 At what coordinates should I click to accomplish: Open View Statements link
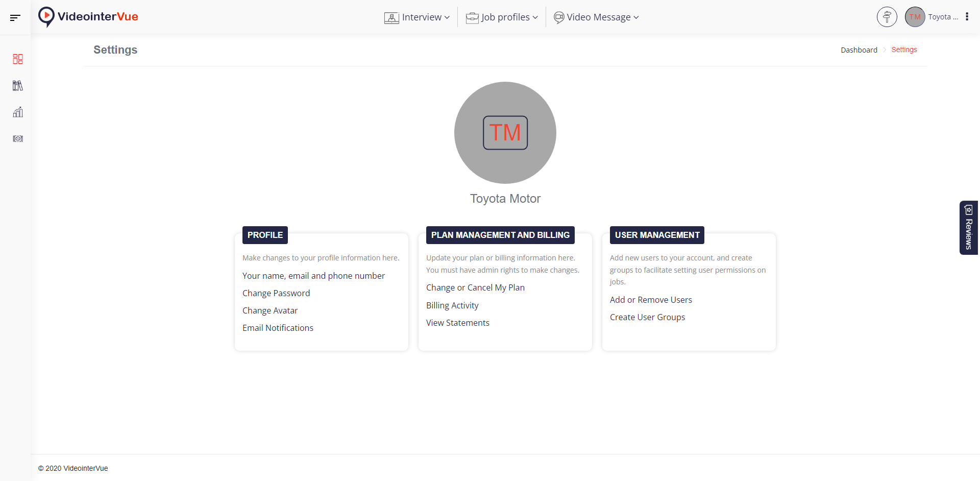458,323
